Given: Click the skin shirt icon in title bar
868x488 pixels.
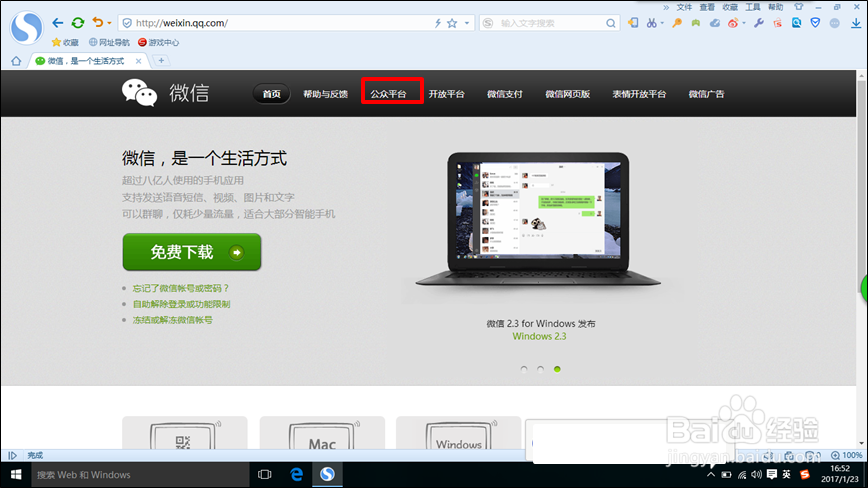Looking at the screenshot, I should [x=798, y=7].
